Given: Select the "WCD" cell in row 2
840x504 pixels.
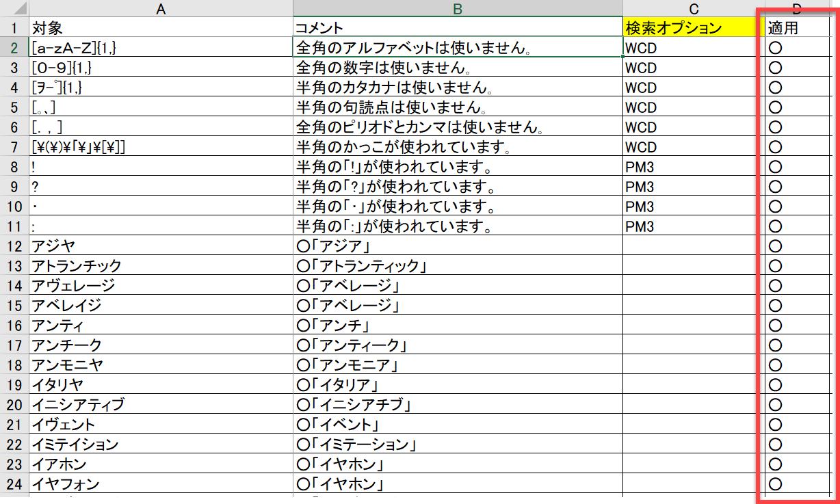Looking at the screenshot, I should tap(694, 48).
